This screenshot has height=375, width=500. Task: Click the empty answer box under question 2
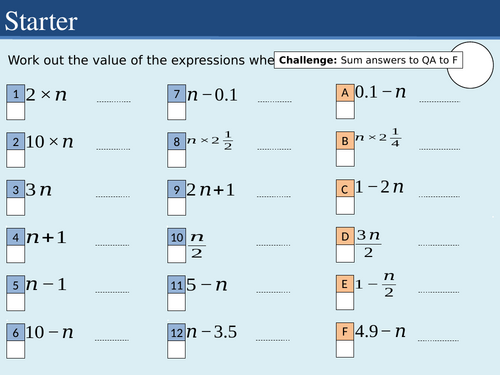[x=16, y=159]
